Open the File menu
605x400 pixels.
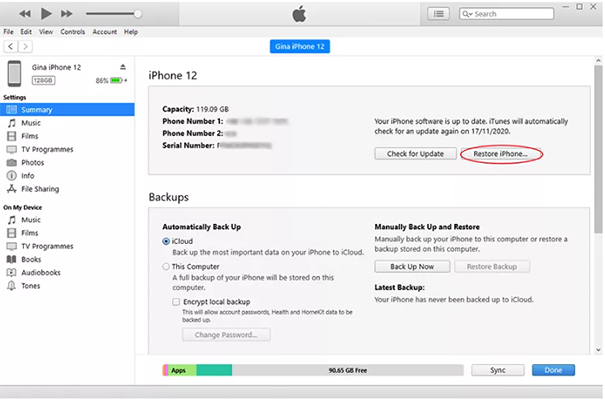[x=8, y=32]
